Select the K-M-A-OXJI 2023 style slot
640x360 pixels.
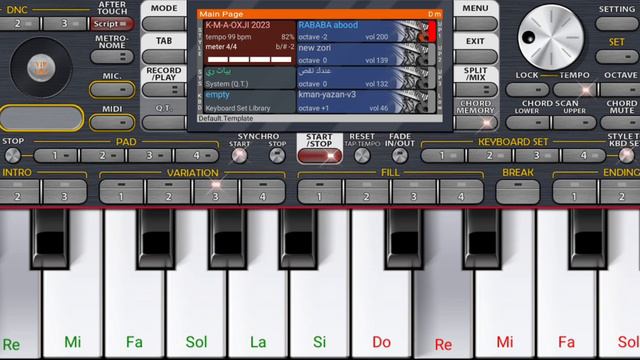[249, 42]
